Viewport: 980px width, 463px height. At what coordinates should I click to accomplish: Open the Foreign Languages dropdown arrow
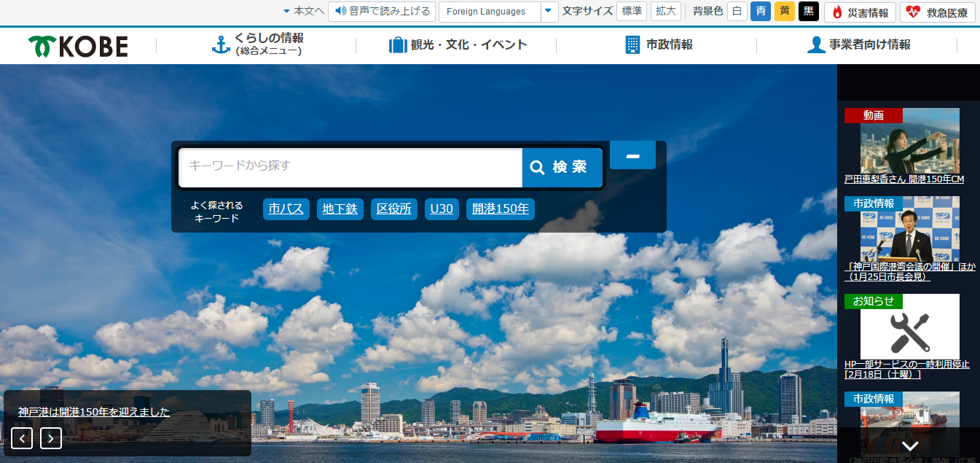coord(549,12)
